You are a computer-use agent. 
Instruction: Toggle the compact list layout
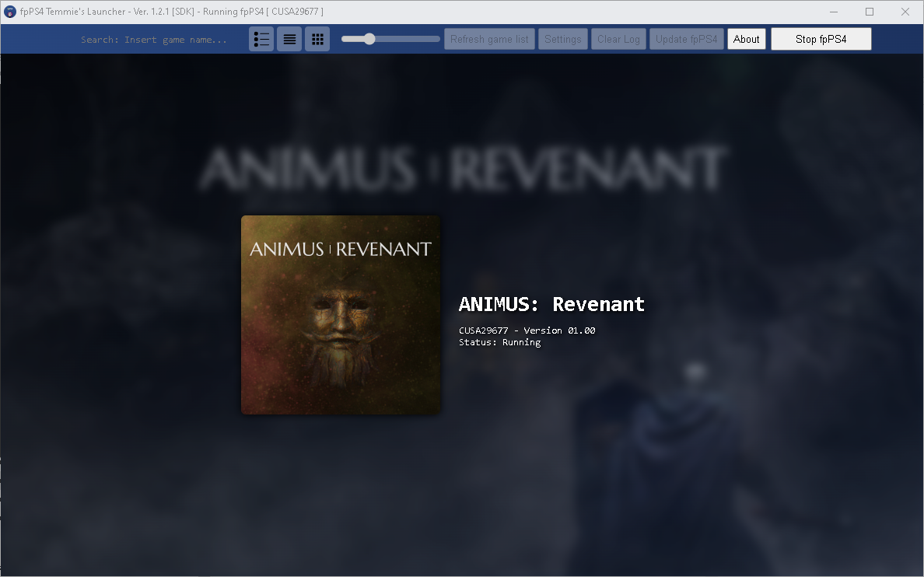pyautogui.click(x=289, y=38)
